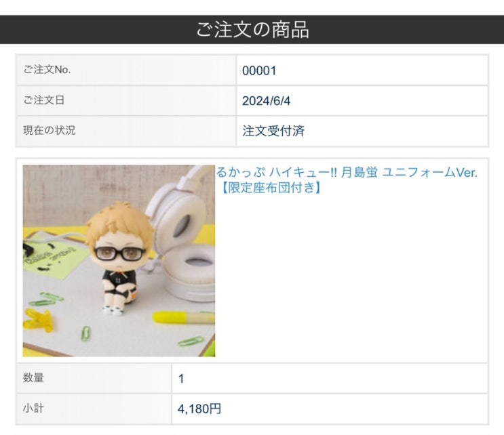
Task: Click the order date 2024/6/4
Action: (x=266, y=101)
